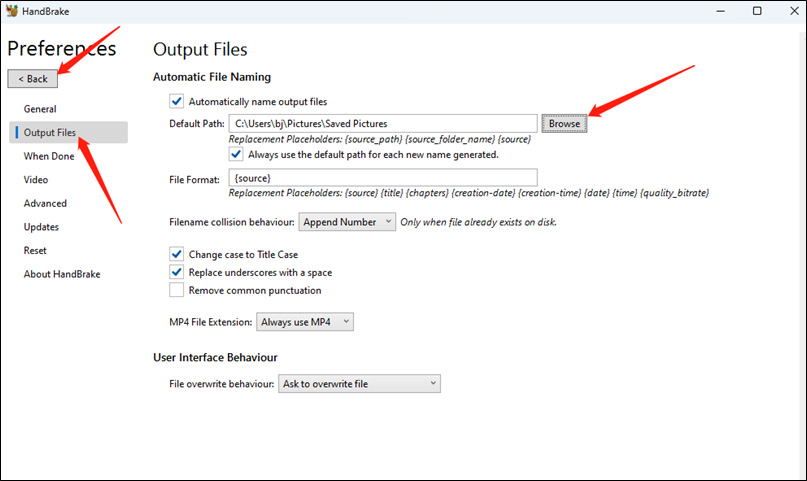Open the Reset preferences page
Screen dimensions: 807x481
(x=35, y=251)
